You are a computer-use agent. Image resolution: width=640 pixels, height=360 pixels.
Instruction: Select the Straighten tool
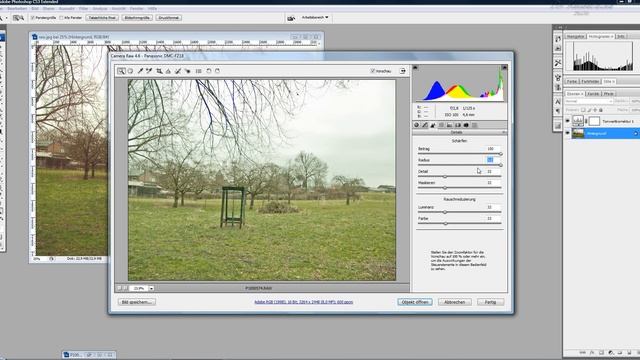point(168,71)
